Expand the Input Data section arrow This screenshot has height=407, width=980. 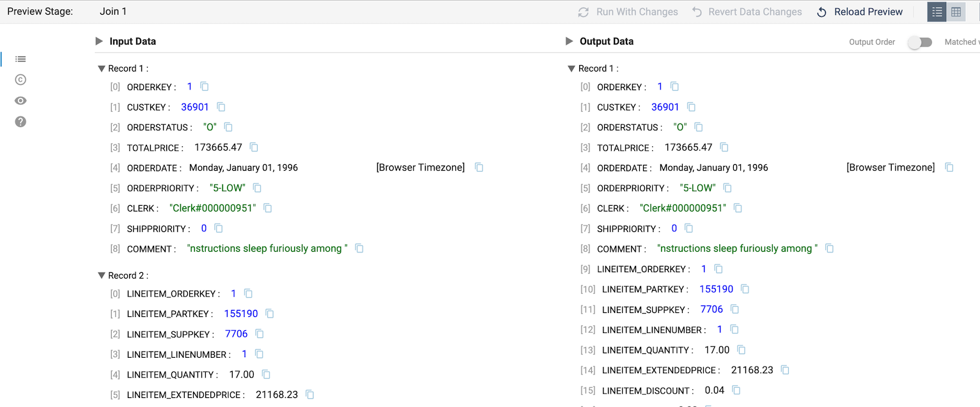click(x=99, y=42)
